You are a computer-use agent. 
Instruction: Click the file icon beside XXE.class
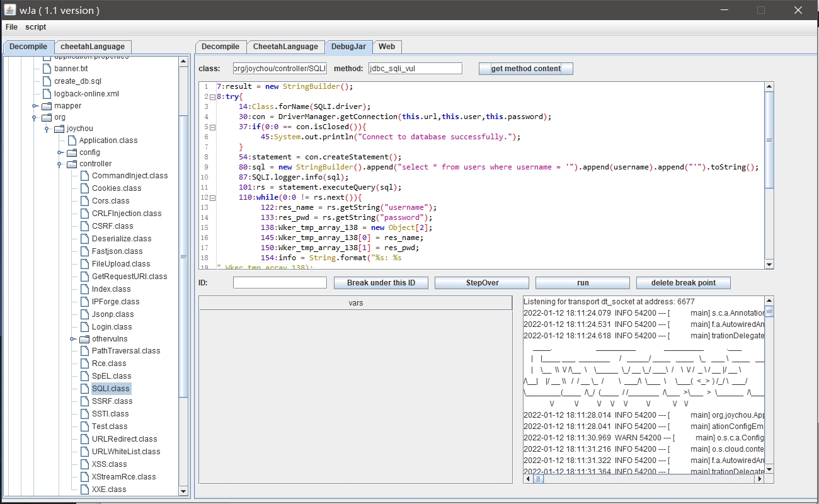[x=84, y=490]
